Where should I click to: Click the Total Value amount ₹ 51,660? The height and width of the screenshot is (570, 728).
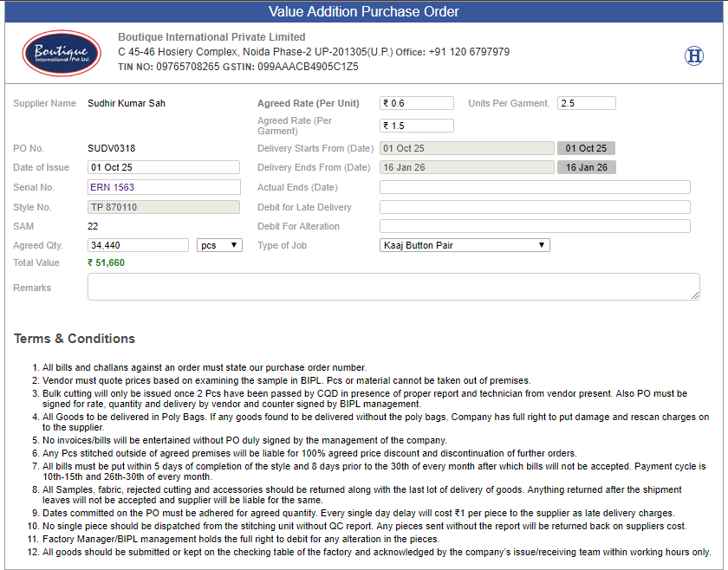(x=106, y=262)
